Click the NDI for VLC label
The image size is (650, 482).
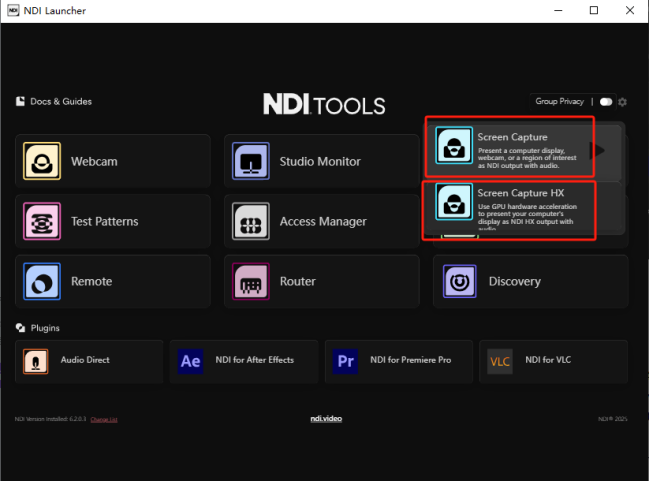point(548,360)
